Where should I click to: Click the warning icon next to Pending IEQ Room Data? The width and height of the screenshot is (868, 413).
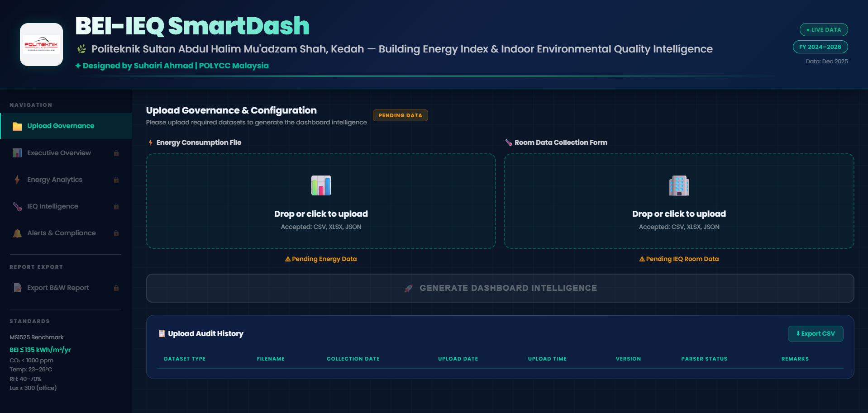[x=642, y=259]
